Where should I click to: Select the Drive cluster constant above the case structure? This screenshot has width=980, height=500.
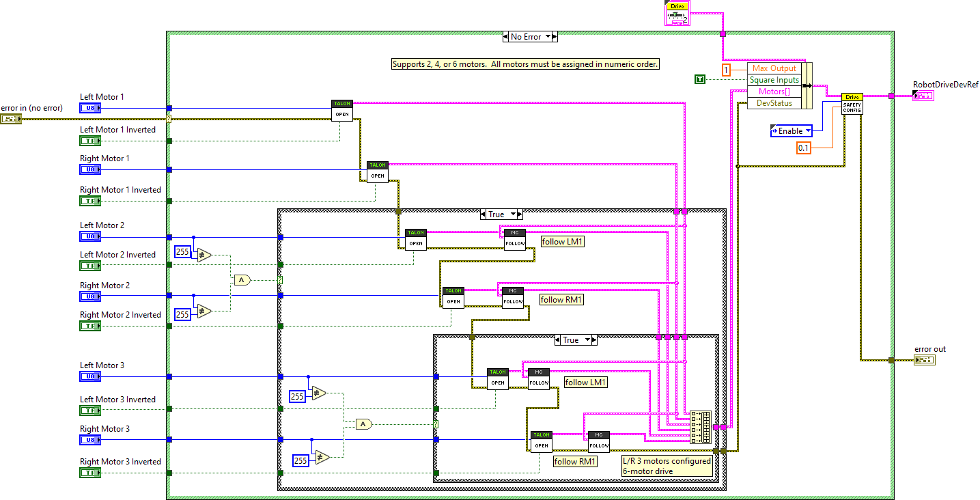677,12
